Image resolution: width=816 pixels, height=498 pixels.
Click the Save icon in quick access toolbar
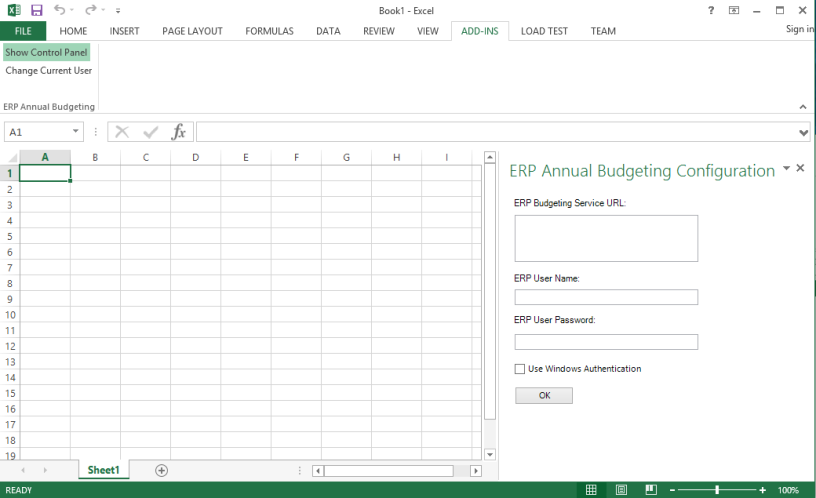[x=37, y=10]
